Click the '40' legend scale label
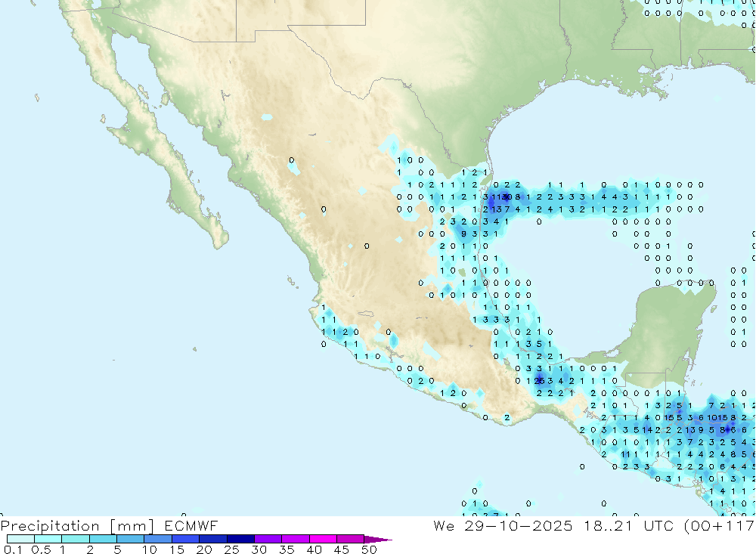 (314, 549)
